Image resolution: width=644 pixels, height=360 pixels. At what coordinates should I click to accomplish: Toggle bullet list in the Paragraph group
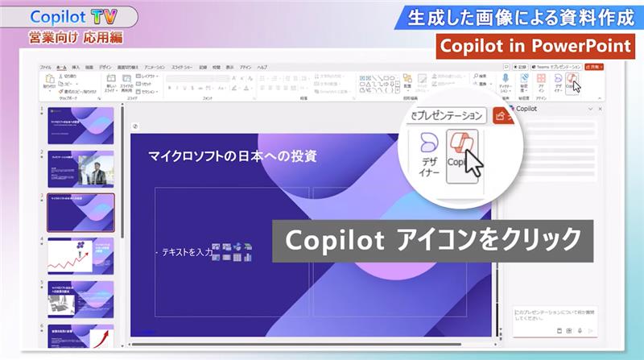click(x=262, y=78)
